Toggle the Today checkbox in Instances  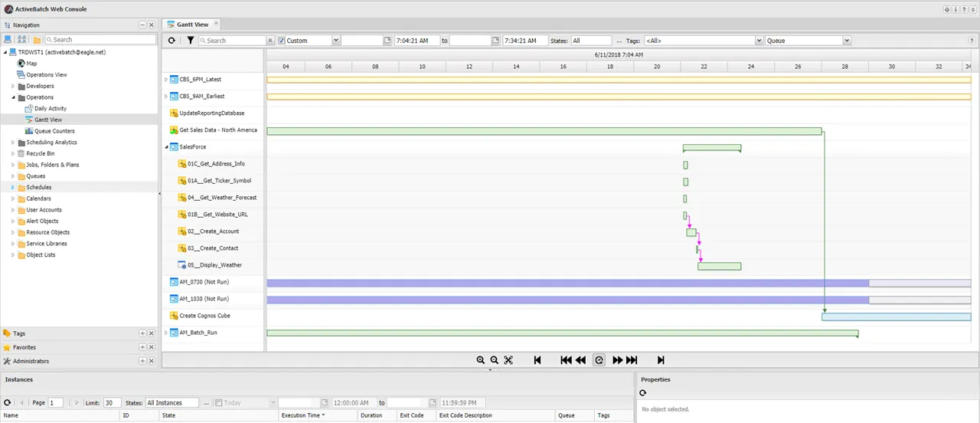pyautogui.click(x=219, y=402)
